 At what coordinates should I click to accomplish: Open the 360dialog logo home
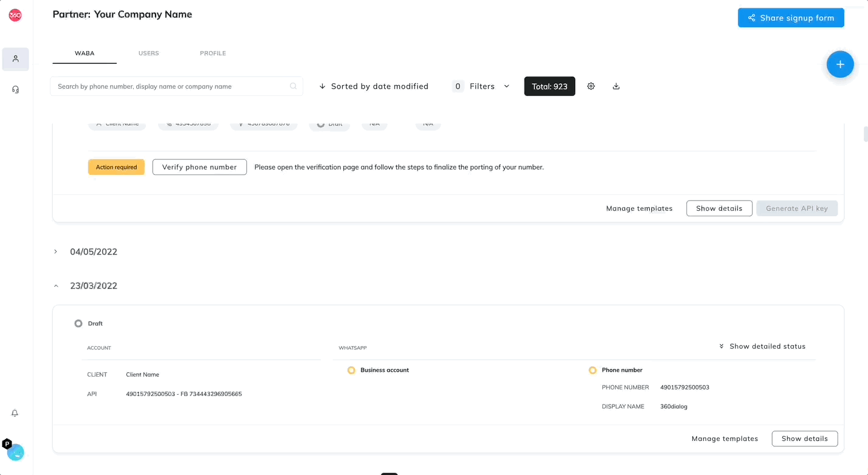click(x=15, y=15)
